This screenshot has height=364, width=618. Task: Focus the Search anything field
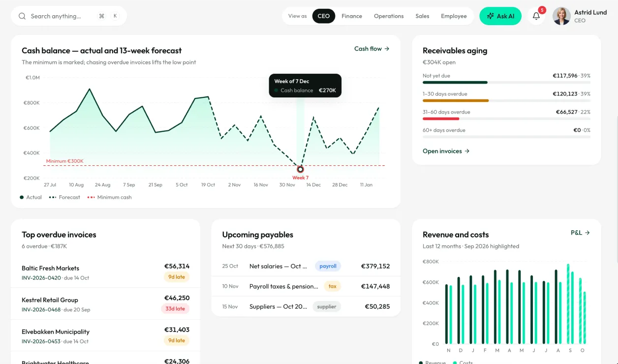pos(69,16)
